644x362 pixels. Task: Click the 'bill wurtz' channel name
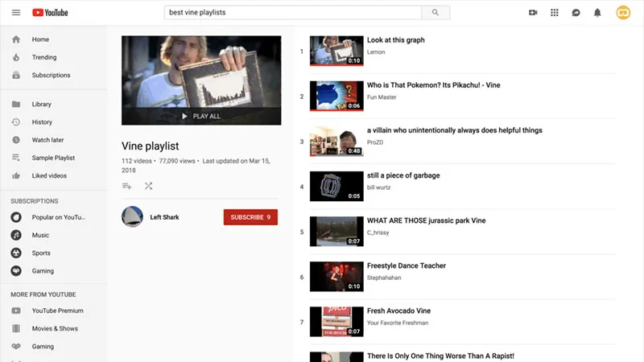pos(378,187)
